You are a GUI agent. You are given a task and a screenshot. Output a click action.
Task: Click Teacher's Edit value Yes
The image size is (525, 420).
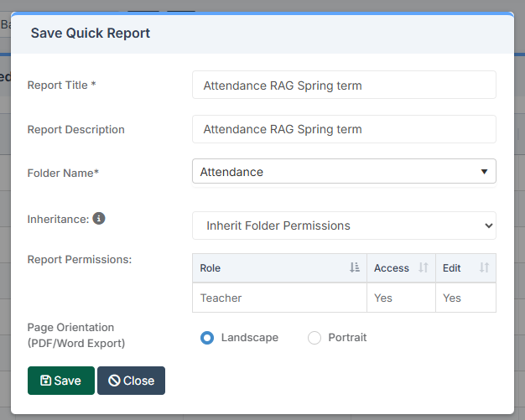tap(452, 298)
